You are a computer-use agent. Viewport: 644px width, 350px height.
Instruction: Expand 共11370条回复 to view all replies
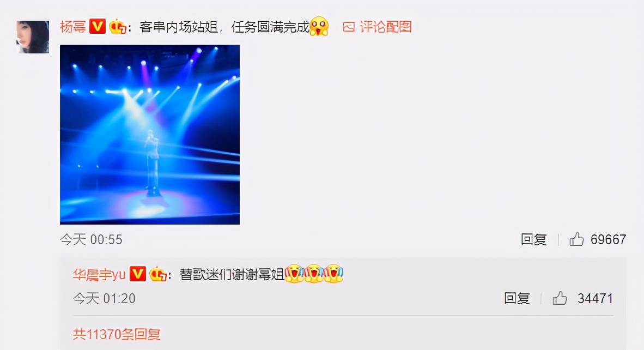117,334
